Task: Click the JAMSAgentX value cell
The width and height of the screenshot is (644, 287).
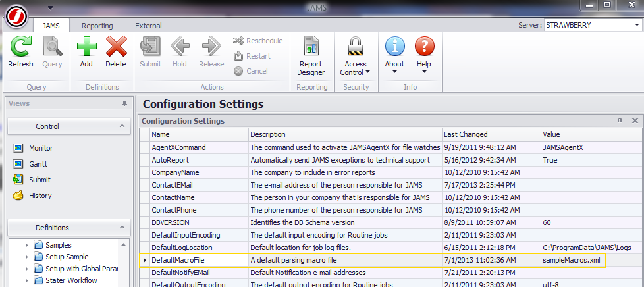Action: point(592,147)
